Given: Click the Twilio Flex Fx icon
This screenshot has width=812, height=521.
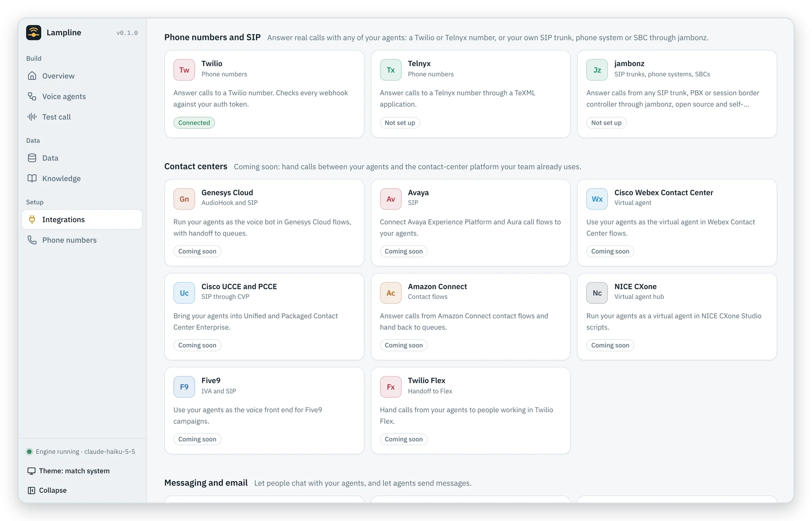Looking at the screenshot, I should [390, 387].
